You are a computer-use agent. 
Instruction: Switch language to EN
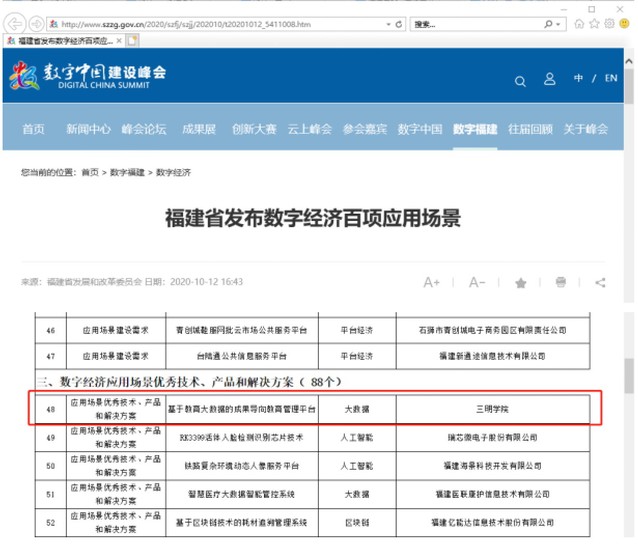pyautogui.click(x=611, y=79)
